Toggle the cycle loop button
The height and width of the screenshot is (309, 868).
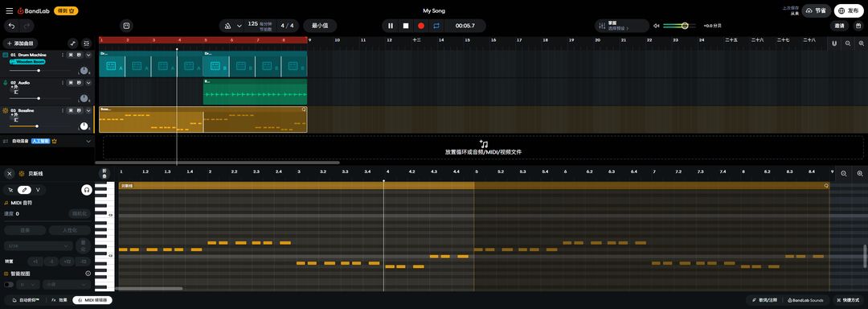point(436,26)
